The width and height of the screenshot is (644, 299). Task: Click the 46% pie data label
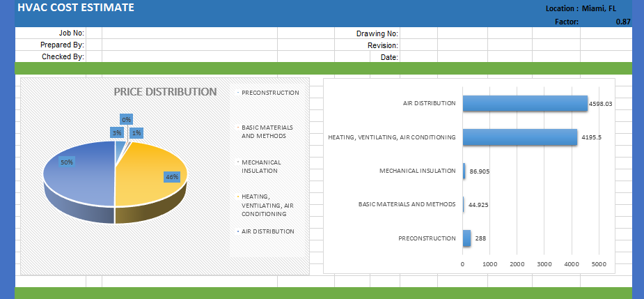(x=172, y=177)
